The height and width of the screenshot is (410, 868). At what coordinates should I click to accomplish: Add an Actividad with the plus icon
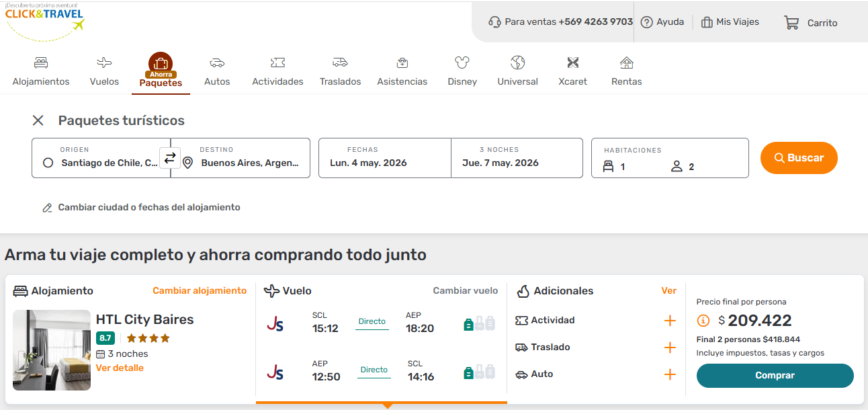pyautogui.click(x=669, y=321)
